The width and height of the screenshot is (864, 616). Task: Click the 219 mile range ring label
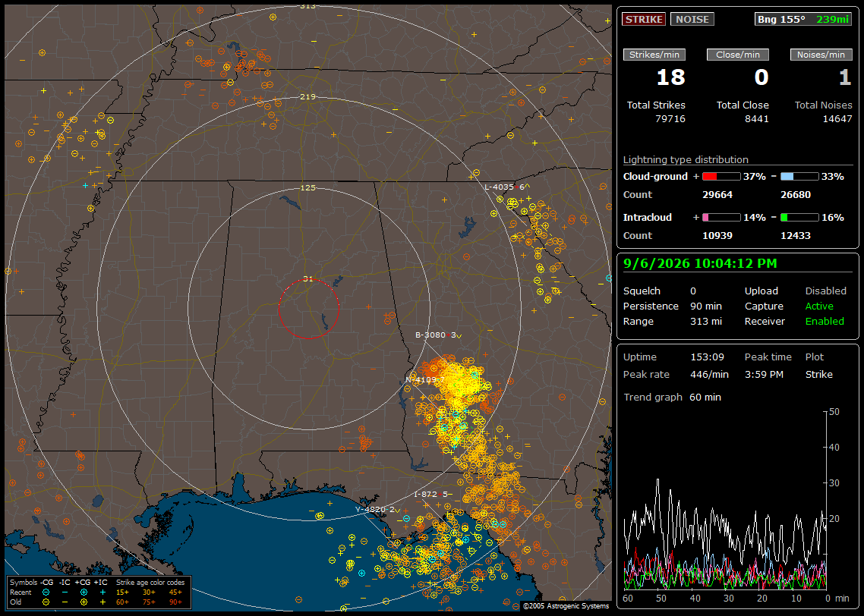[307, 97]
